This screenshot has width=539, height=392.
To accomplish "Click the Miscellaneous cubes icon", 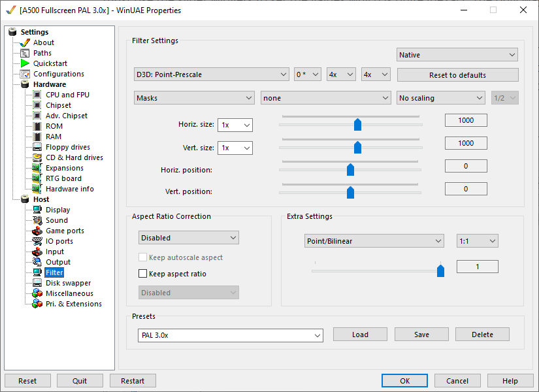I will [37, 293].
